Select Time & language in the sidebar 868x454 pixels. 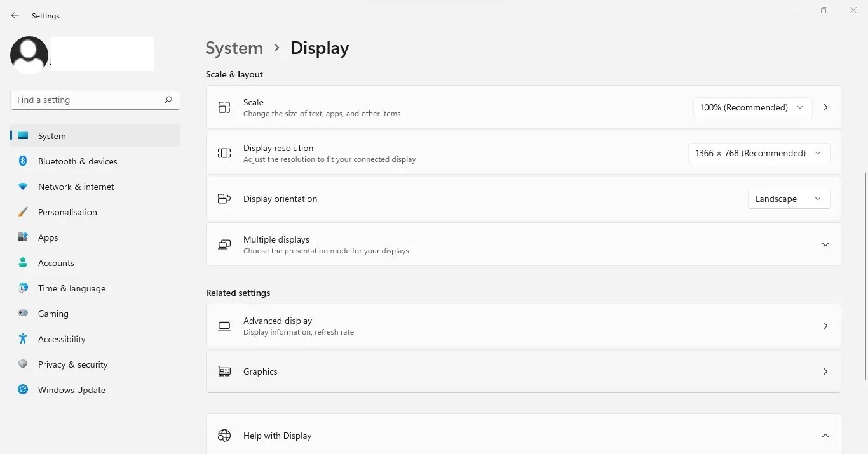71,288
